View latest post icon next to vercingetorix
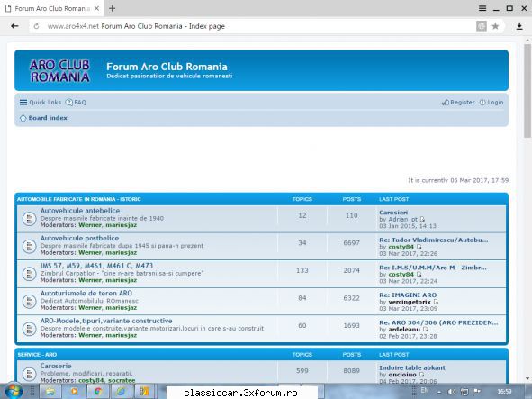 click(x=436, y=302)
